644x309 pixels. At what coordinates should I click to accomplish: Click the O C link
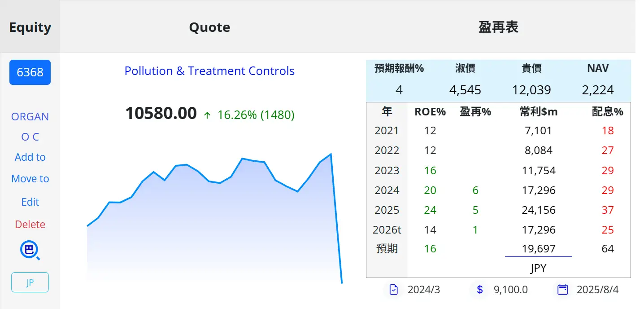click(x=30, y=137)
